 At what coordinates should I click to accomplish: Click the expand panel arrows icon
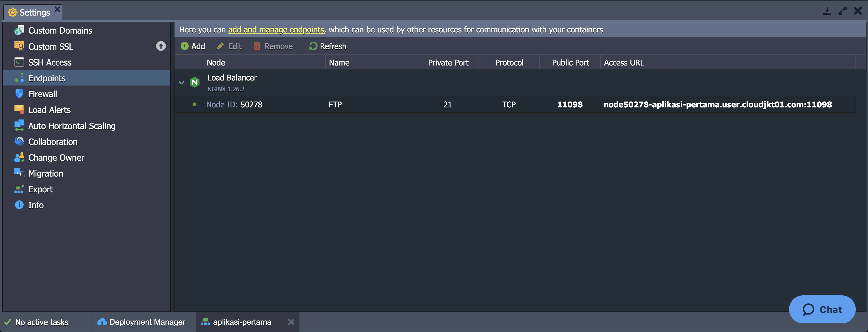(842, 11)
